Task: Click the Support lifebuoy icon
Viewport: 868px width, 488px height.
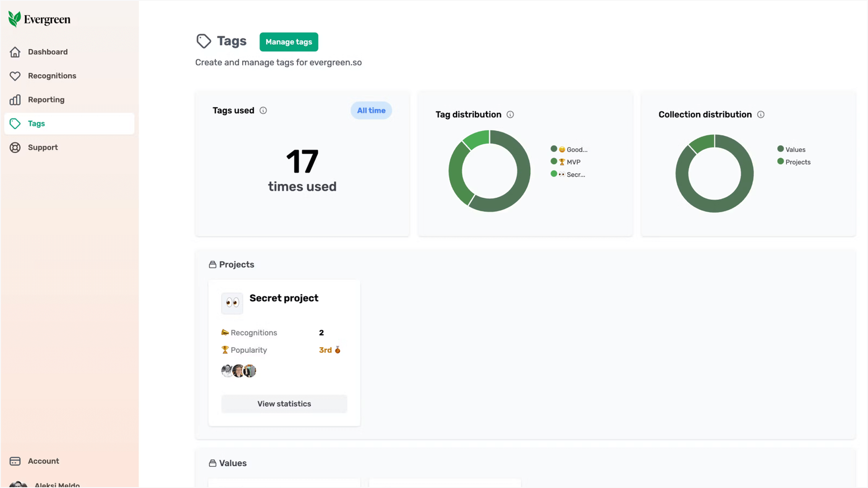Action: (15, 148)
